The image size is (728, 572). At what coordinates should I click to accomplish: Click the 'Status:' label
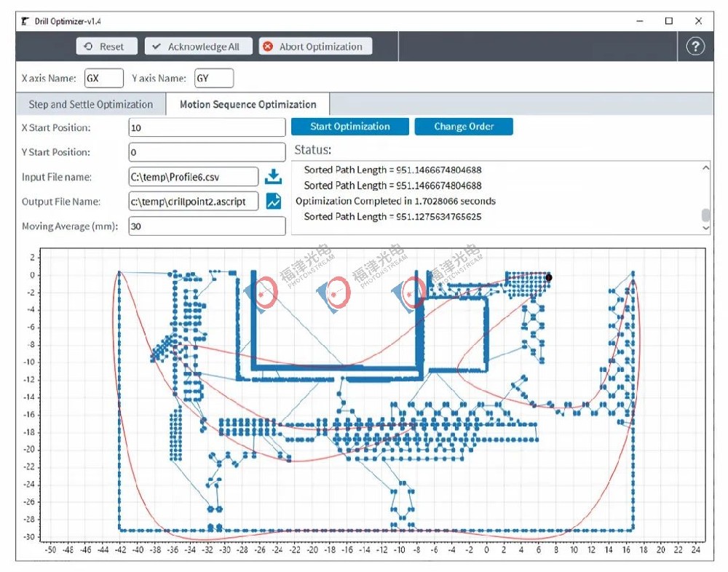coord(313,149)
